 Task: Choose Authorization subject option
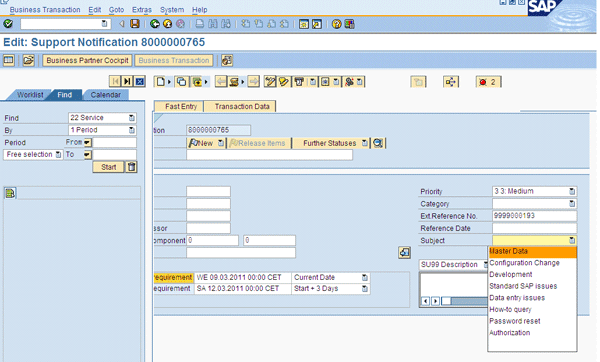point(532,333)
